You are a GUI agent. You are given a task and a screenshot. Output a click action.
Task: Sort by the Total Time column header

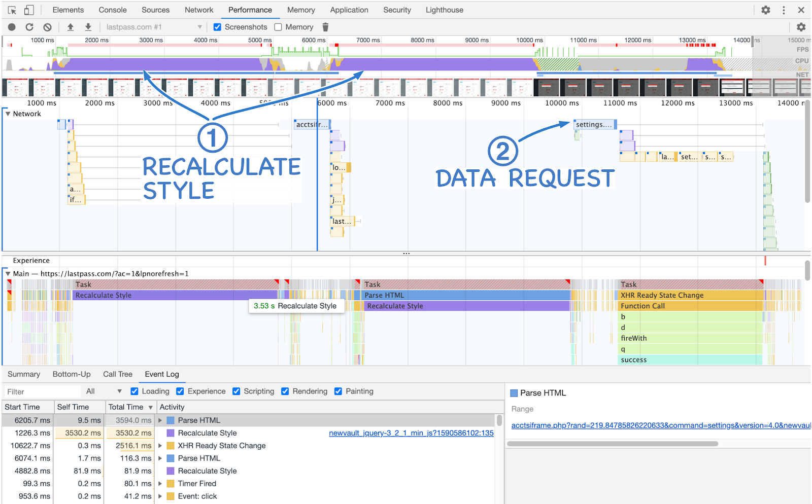click(x=130, y=407)
